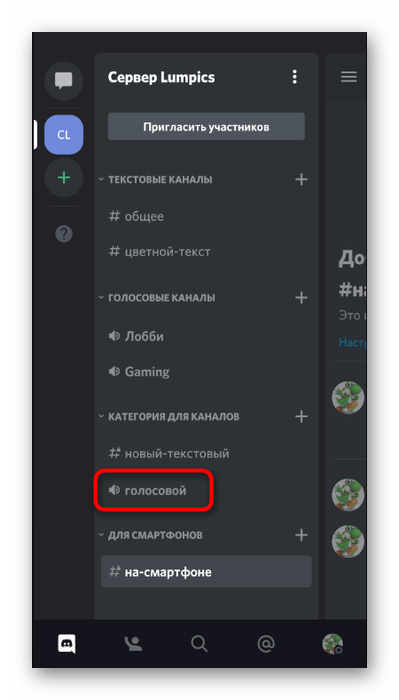Open the Mentions tab in bottom bar
This screenshot has width=399, height=700.
[x=266, y=644]
